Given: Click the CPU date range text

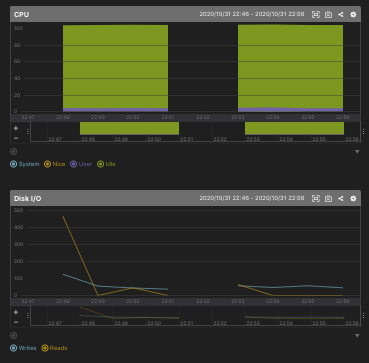Looking at the screenshot, I should (x=252, y=14).
